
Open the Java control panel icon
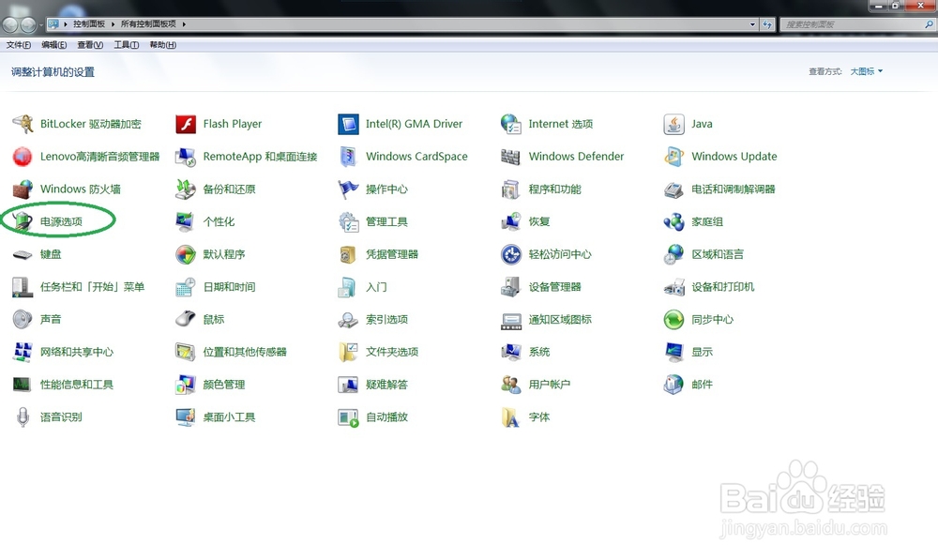click(x=673, y=124)
